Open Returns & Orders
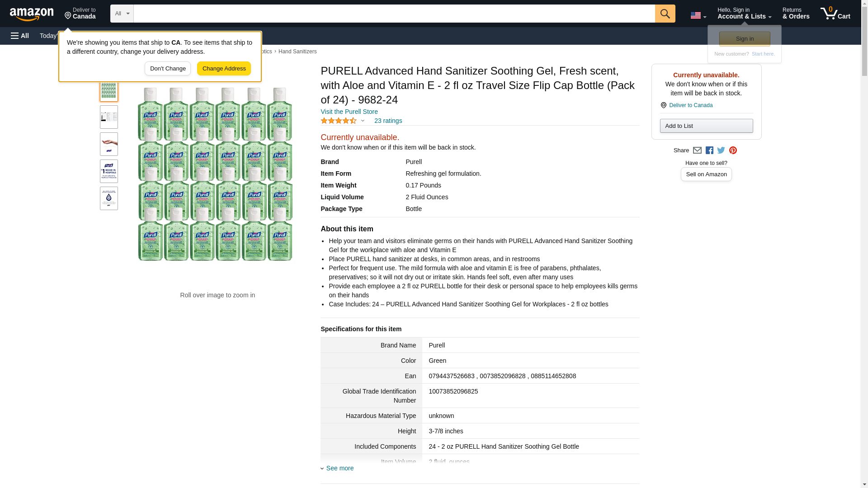 (x=796, y=14)
